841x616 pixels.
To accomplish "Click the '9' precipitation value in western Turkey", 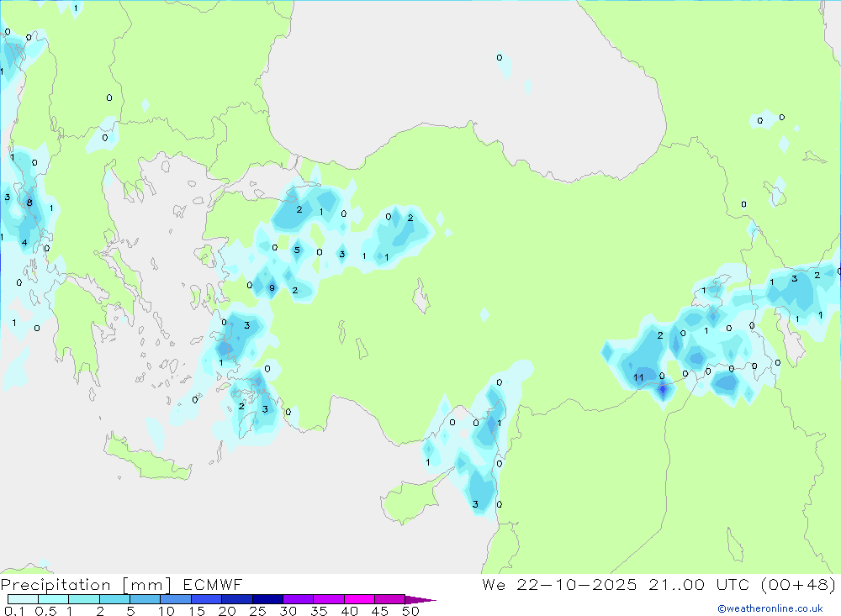I will click(x=272, y=288).
